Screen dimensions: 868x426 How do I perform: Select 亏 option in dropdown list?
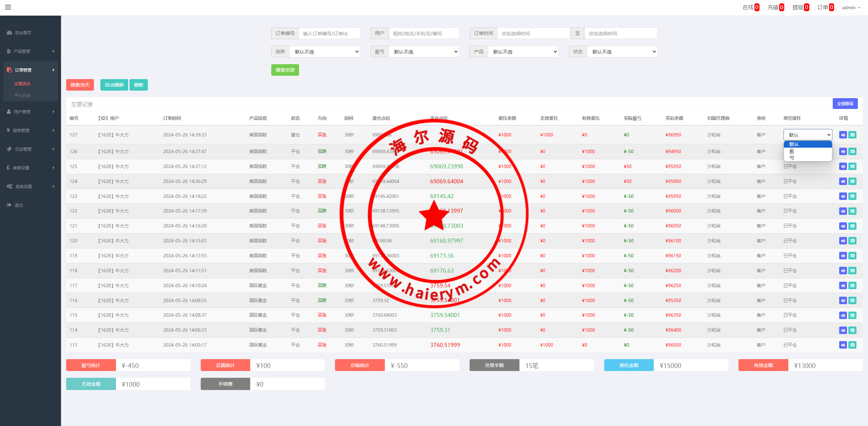pyautogui.click(x=792, y=158)
